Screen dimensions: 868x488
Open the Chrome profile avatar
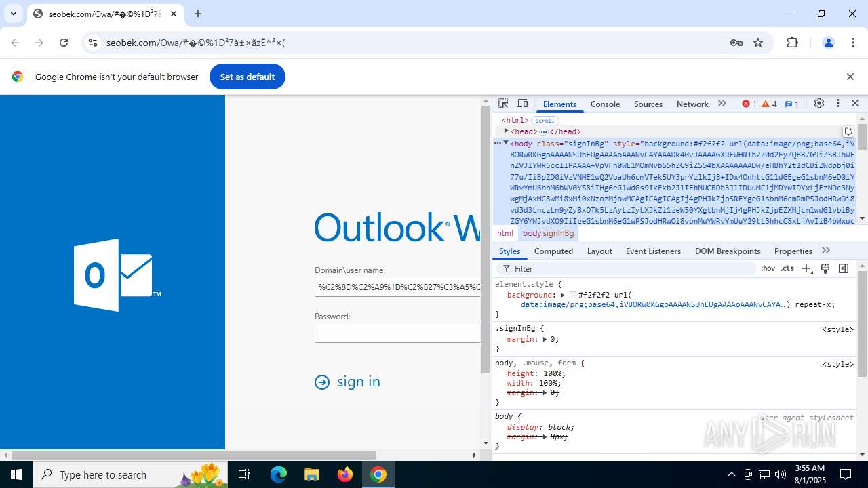[828, 43]
